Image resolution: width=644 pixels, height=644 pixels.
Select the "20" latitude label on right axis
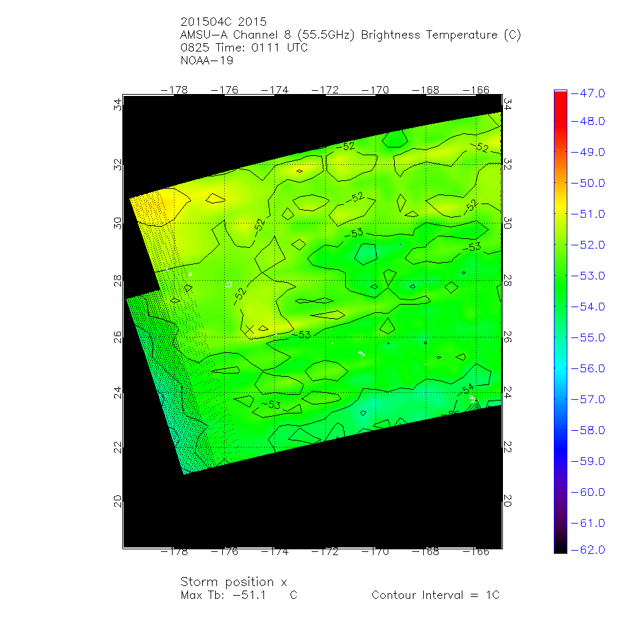tap(507, 500)
